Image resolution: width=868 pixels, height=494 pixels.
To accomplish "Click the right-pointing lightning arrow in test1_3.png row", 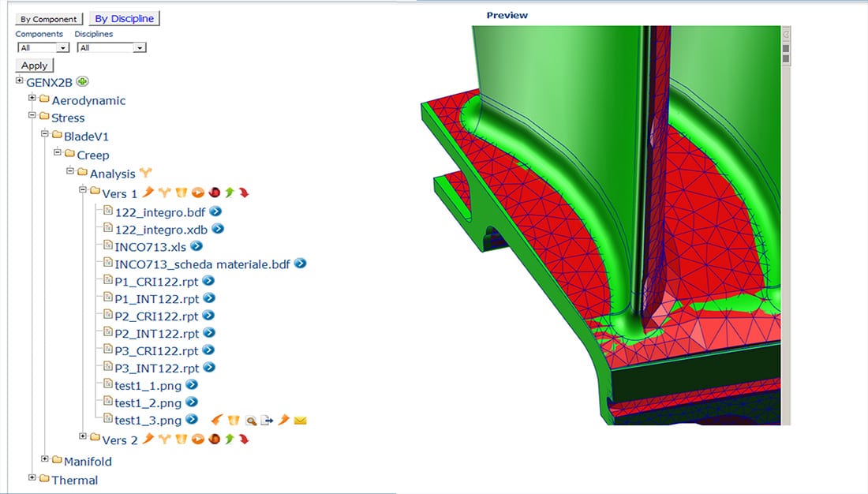I will click(x=283, y=420).
